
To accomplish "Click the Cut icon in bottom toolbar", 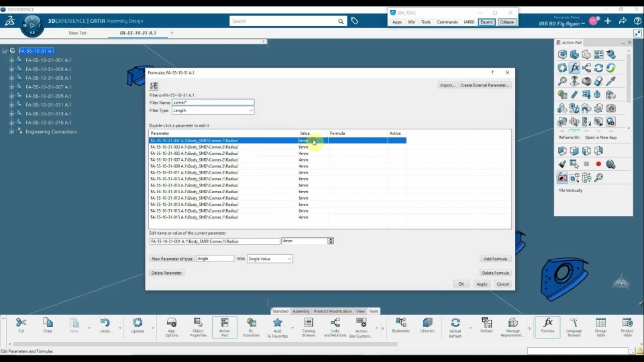I will [x=21, y=323].
